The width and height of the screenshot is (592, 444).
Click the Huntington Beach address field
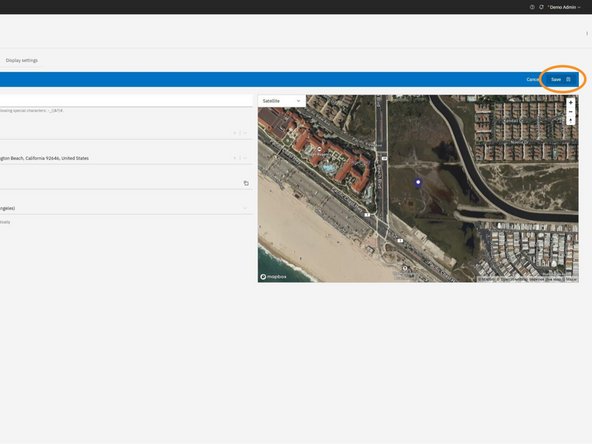point(126,158)
